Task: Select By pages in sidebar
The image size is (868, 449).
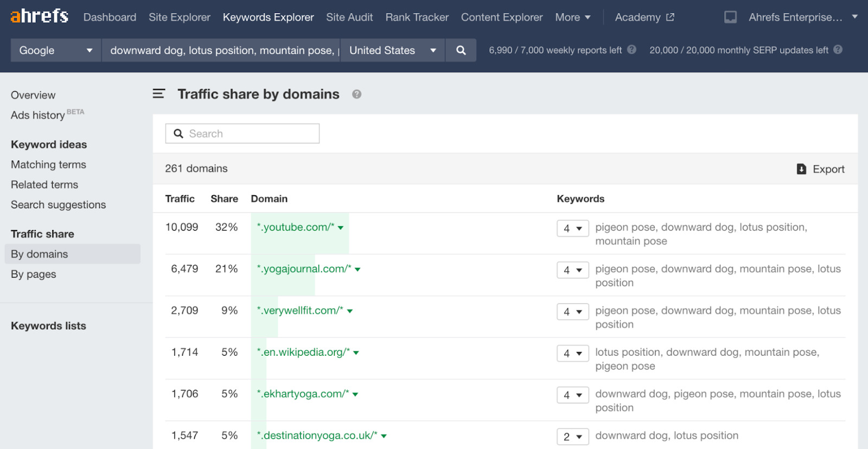Action: (34, 274)
